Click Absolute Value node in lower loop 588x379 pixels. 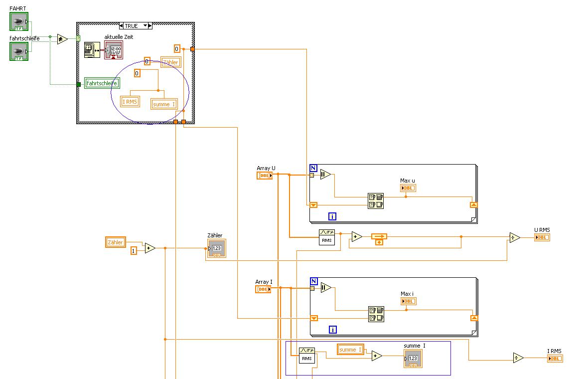pyautogui.click(x=326, y=288)
